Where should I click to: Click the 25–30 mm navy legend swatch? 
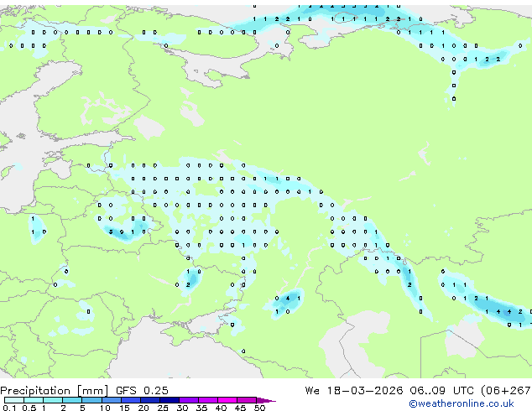tap(169, 400)
